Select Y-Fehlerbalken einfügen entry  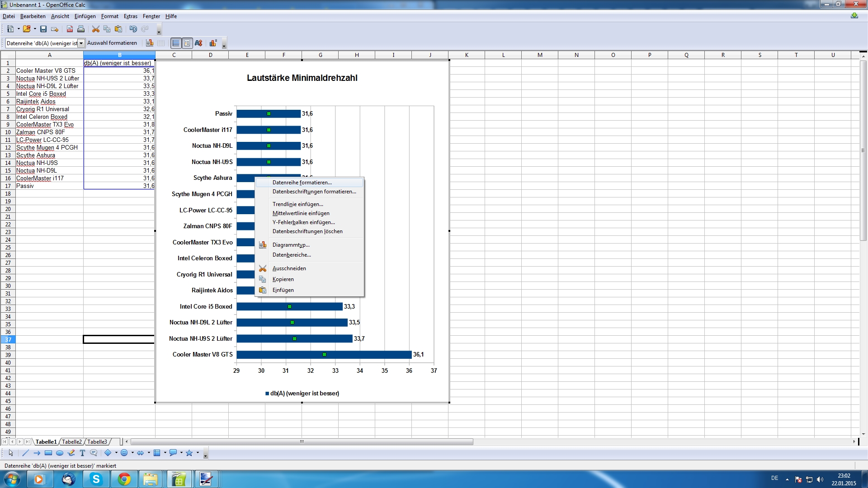pyautogui.click(x=310, y=222)
